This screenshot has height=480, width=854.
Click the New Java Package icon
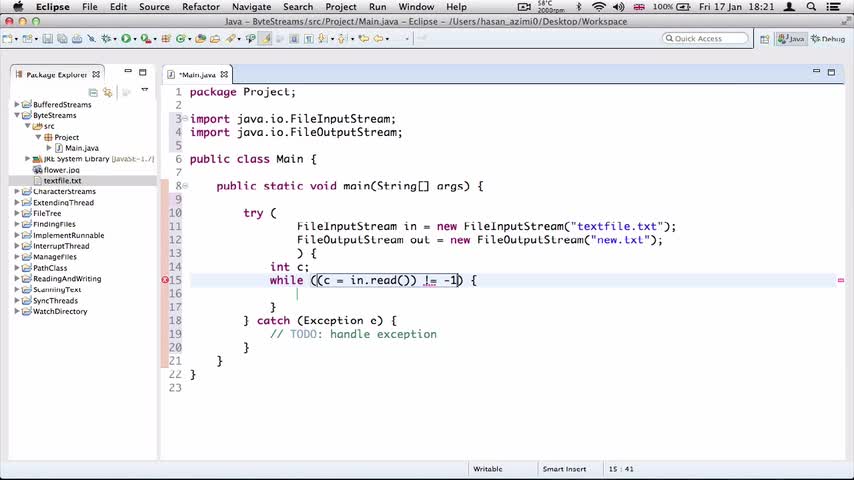[x=166, y=39]
